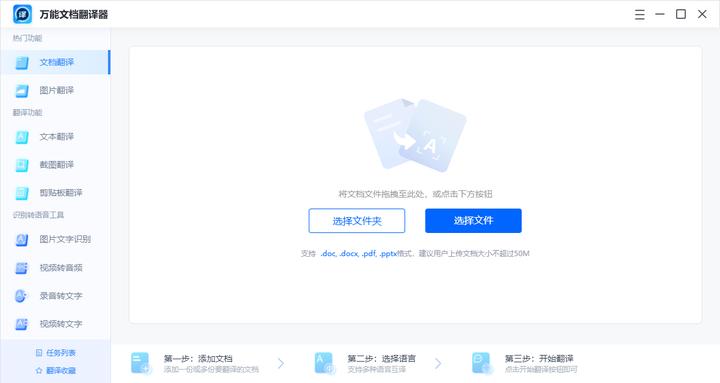Click the 录音转文字 sidebar icon
Screen dimensions: 720x383
[x=21, y=296]
